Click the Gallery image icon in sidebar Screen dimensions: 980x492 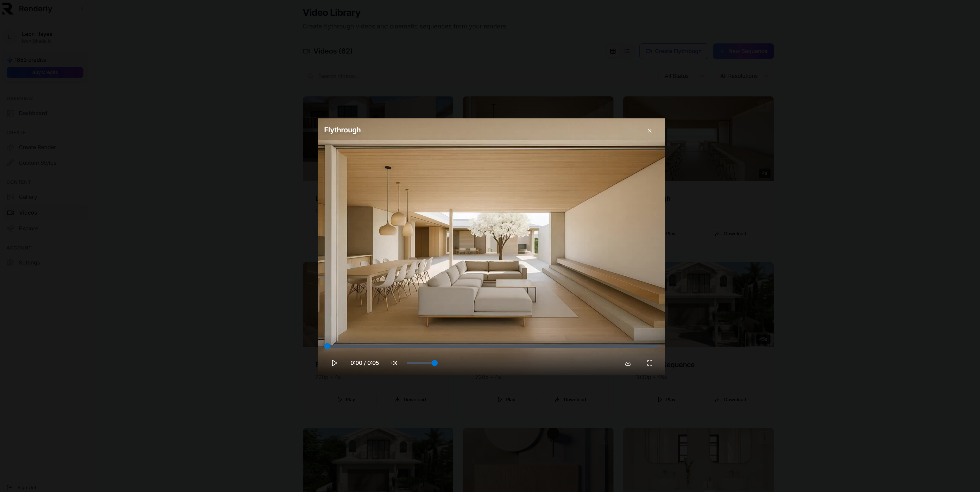click(11, 197)
